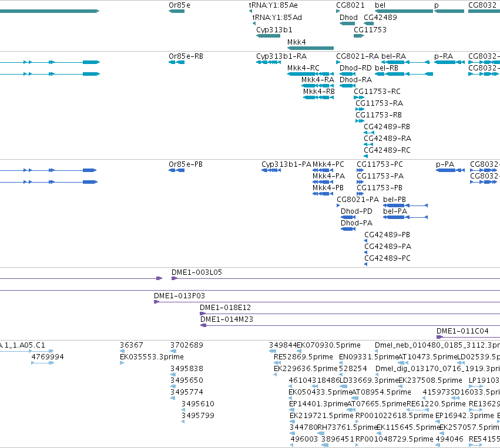Click the Mkk4-PC protein label
The image size is (500, 448).
pyautogui.click(x=328, y=164)
